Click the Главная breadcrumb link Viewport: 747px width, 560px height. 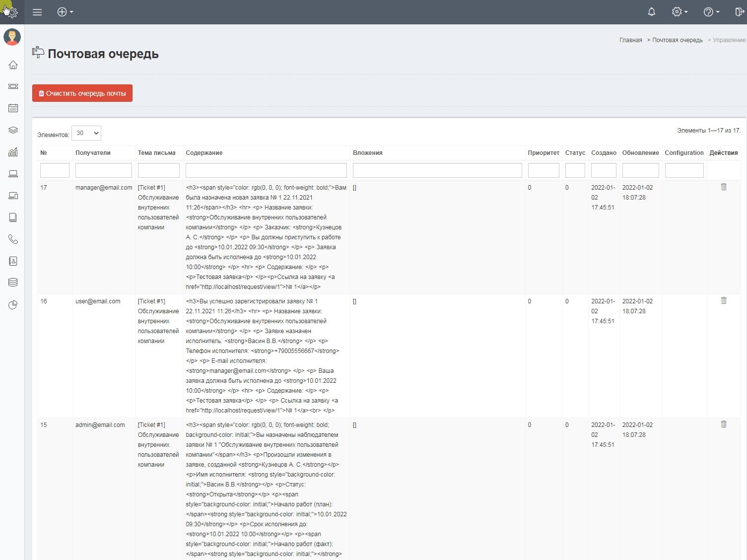(630, 40)
